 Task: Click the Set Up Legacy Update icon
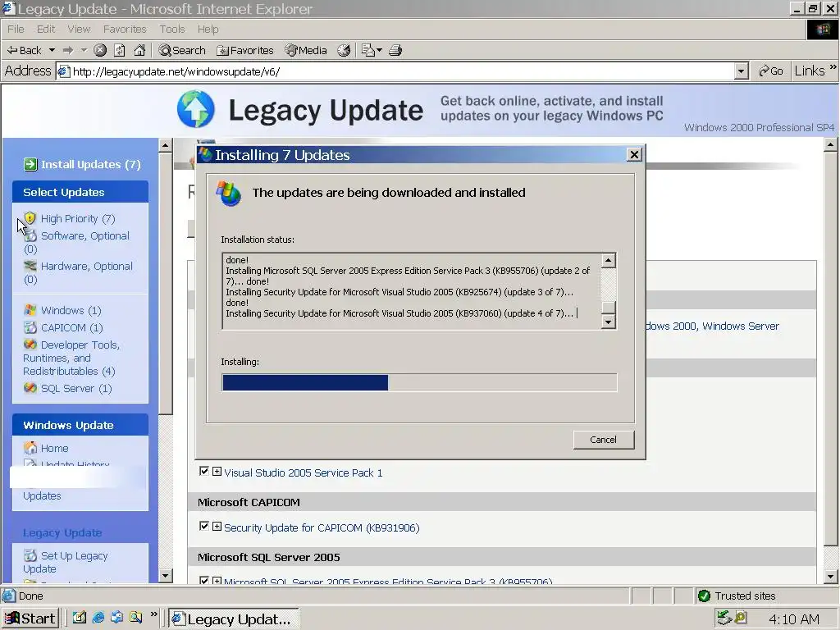[x=30, y=555]
